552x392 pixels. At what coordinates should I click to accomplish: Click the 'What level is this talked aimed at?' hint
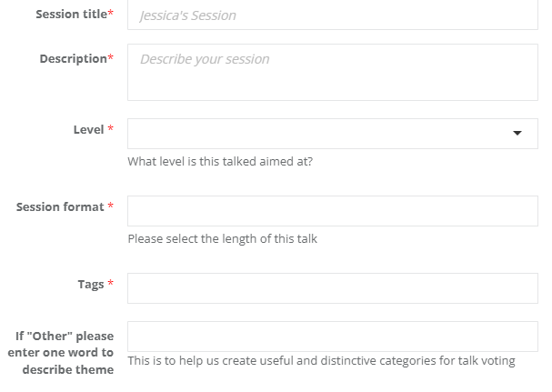220,161
